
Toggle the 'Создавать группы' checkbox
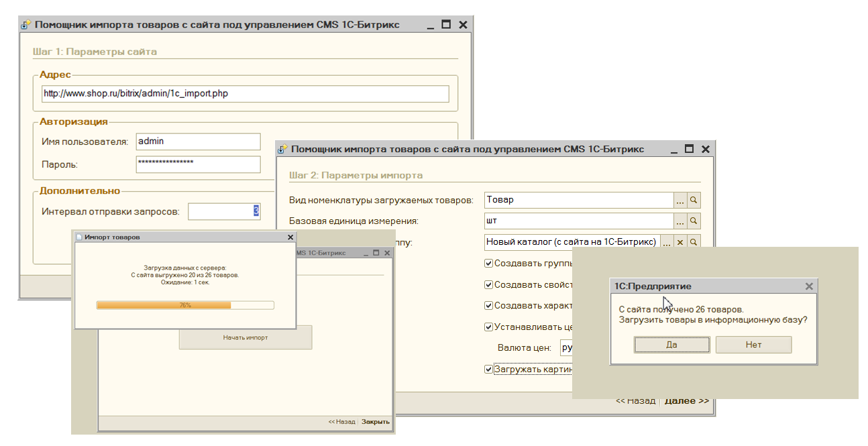pos(488,264)
